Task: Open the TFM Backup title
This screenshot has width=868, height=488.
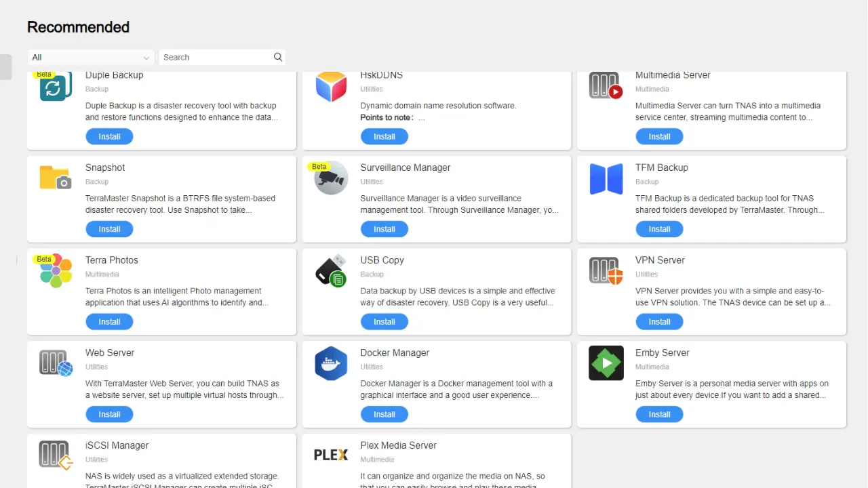Action: pos(662,167)
